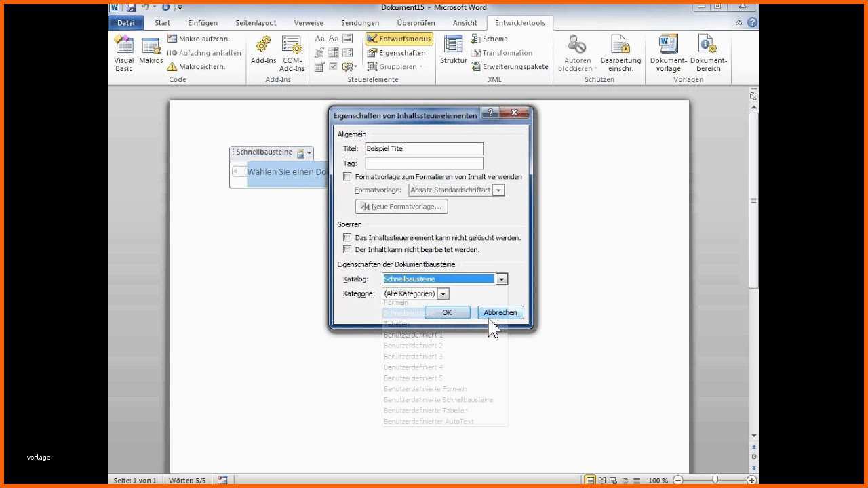Switch to the Einfügen tab

click(203, 22)
